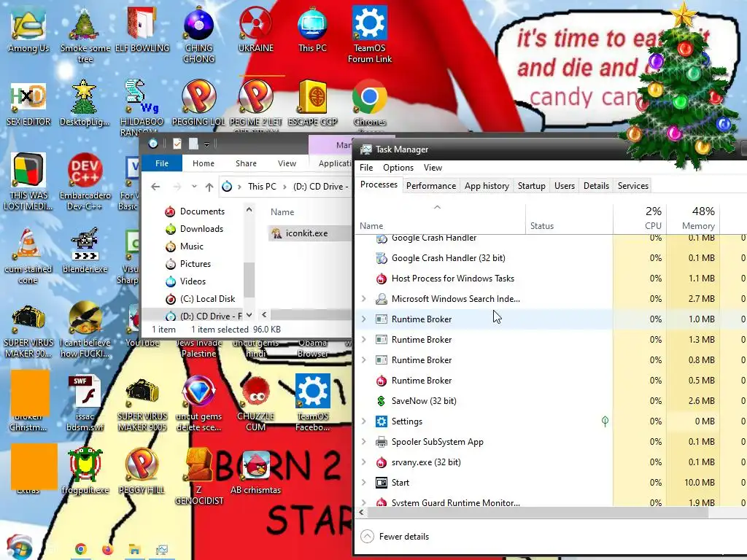Expand the Settings process row
Screen dimensions: 747x560
click(x=364, y=421)
